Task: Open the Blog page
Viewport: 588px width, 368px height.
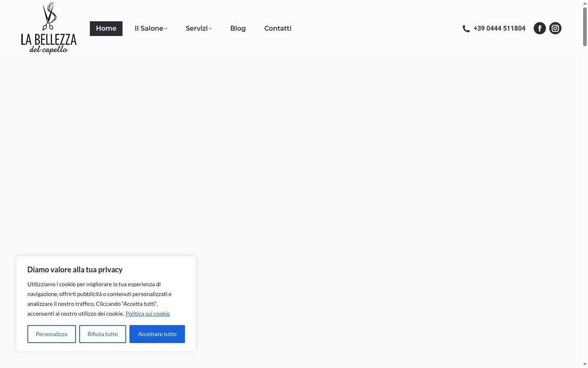Action: click(x=238, y=29)
